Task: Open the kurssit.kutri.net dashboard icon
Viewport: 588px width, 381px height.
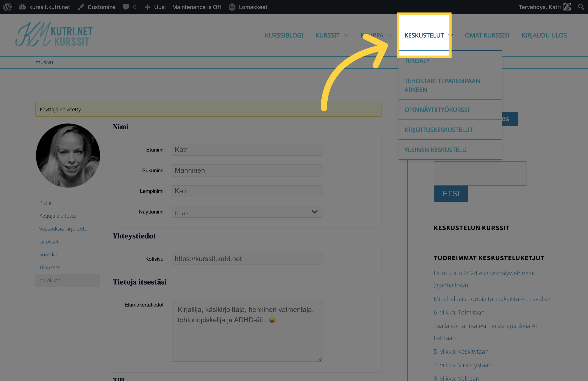Action: point(22,7)
